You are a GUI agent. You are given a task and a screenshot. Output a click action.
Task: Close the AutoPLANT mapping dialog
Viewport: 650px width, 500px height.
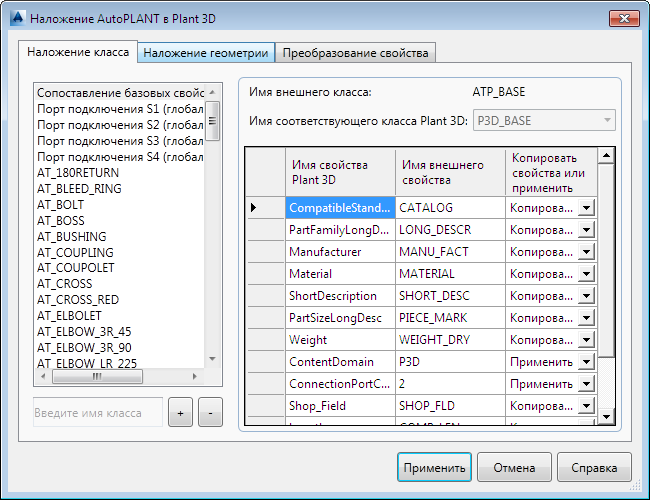624,19
